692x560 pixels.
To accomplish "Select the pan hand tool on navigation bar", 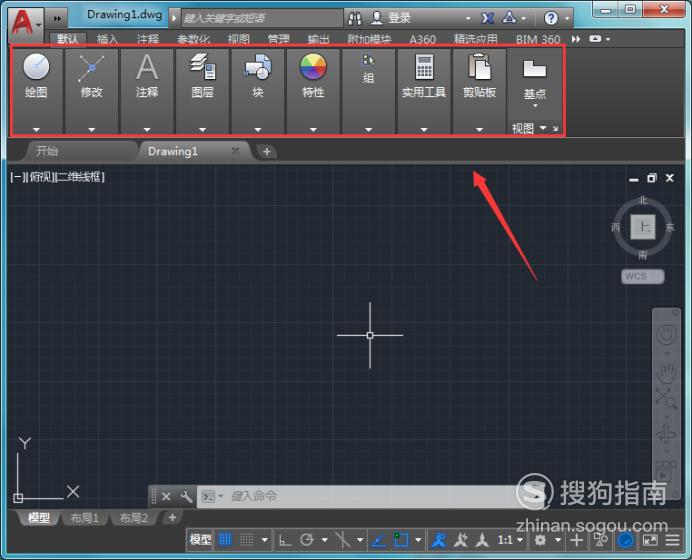I will 666,373.
